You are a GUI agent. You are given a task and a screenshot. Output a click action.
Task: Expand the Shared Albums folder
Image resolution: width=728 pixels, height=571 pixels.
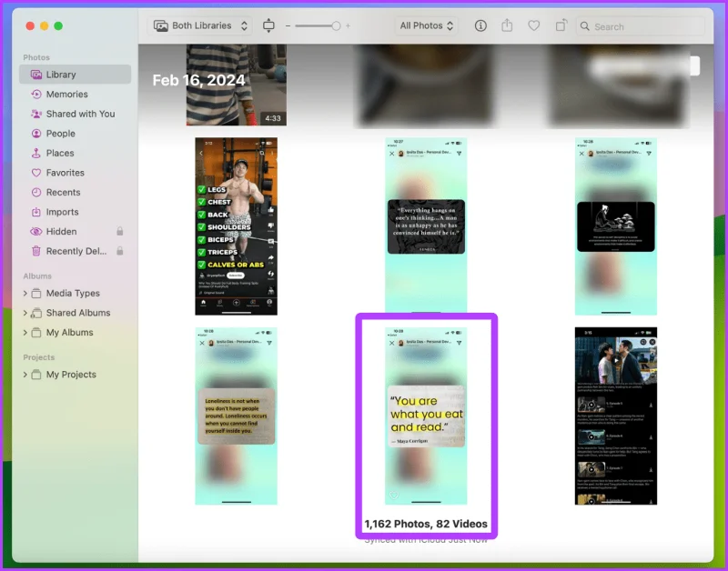click(25, 313)
